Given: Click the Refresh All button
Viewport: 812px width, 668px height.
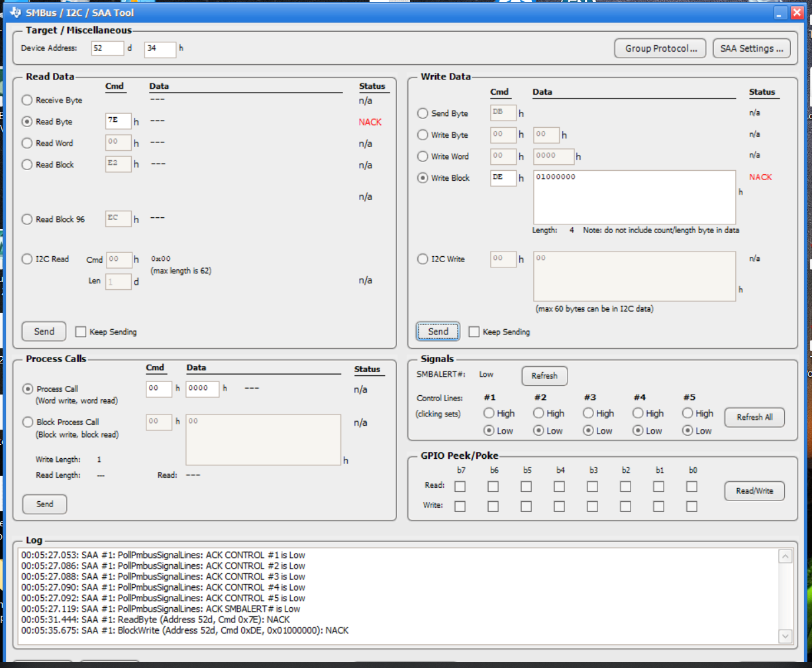Looking at the screenshot, I should coord(754,417).
